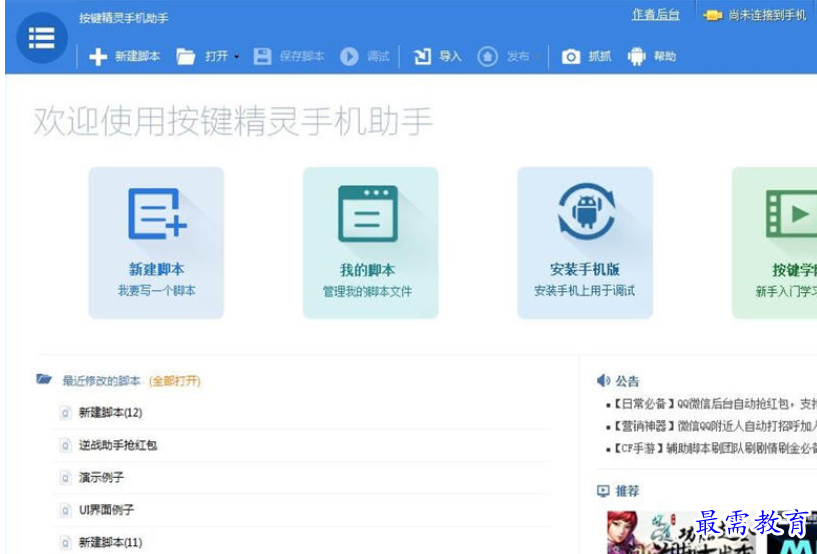Click the 抓抓 camera icon
The width and height of the screenshot is (817, 554).
tap(571, 56)
